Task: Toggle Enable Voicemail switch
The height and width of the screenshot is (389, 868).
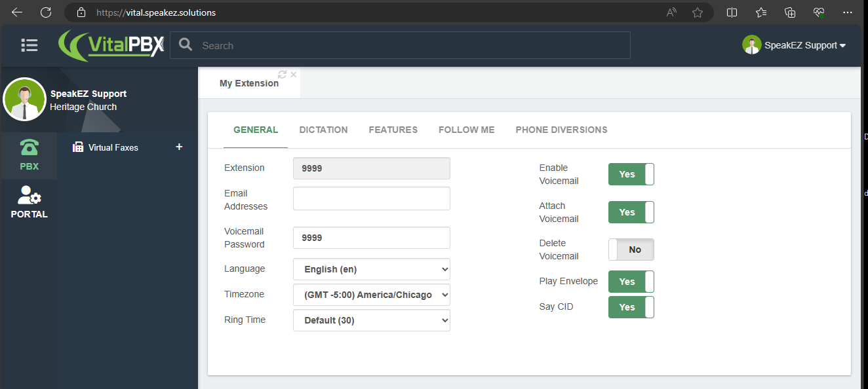Action: click(x=631, y=174)
